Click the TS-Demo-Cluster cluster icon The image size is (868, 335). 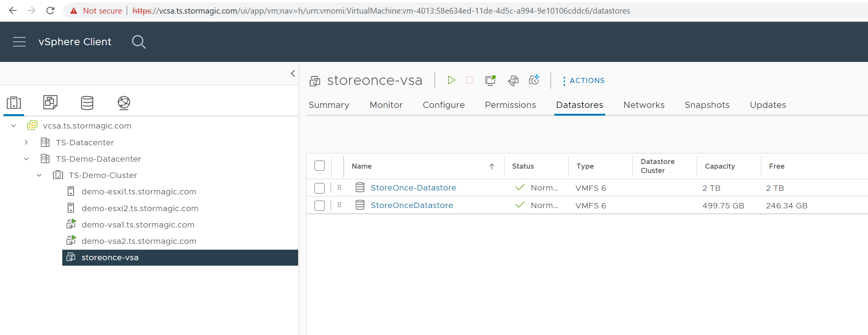tap(58, 175)
